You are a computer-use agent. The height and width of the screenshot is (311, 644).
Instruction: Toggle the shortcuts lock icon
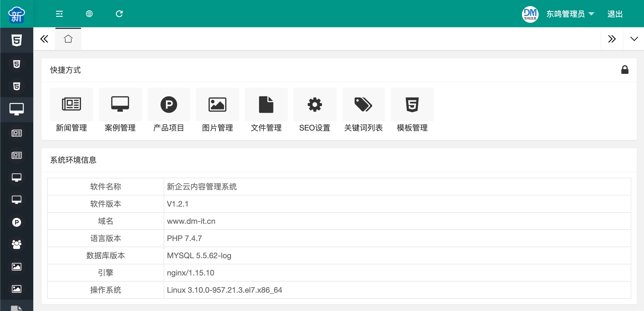click(625, 70)
